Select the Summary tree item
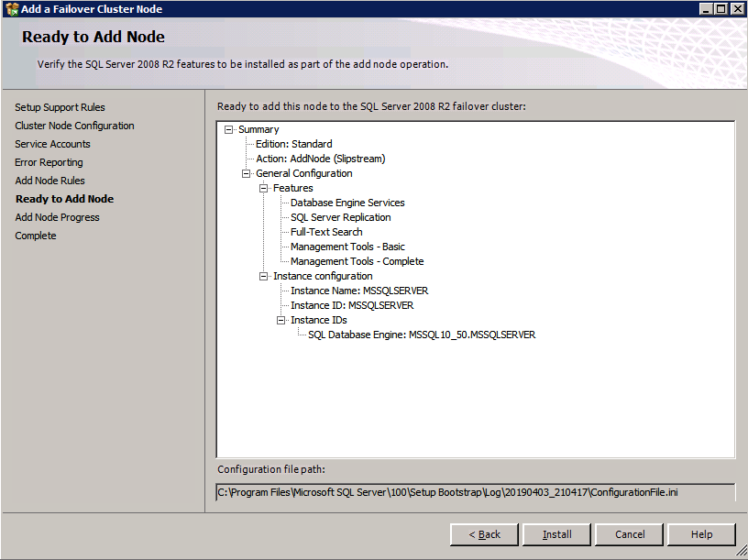The width and height of the screenshot is (748, 560). (258, 129)
